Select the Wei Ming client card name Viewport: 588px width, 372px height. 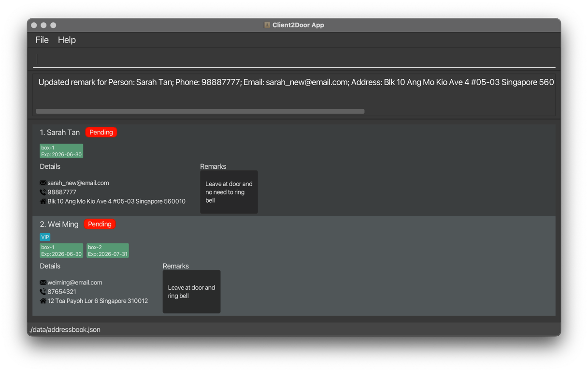pyautogui.click(x=59, y=224)
